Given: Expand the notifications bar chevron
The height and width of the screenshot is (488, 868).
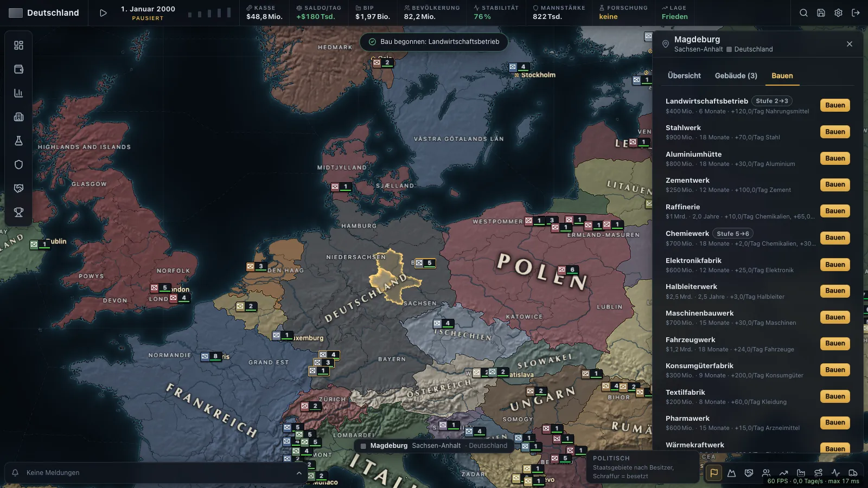Looking at the screenshot, I should click(x=299, y=473).
